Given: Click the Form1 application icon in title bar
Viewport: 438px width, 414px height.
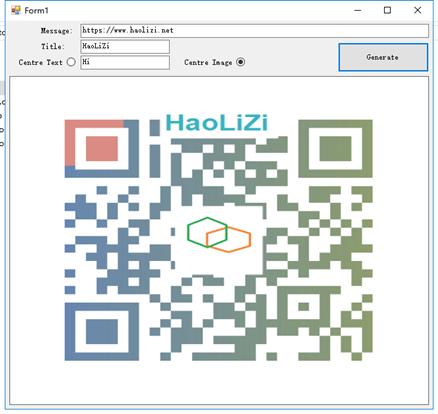Looking at the screenshot, I should [x=16, y=10].
